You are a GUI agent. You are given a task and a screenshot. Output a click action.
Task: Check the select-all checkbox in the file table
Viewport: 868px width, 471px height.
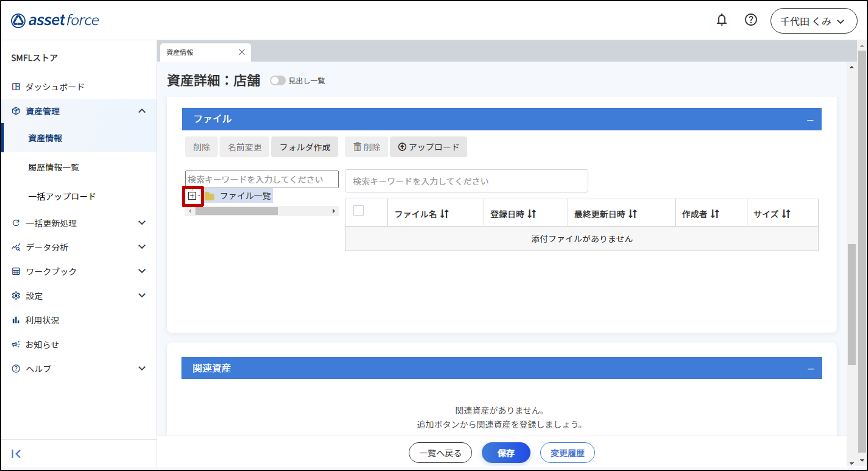(x=358, y=210)
